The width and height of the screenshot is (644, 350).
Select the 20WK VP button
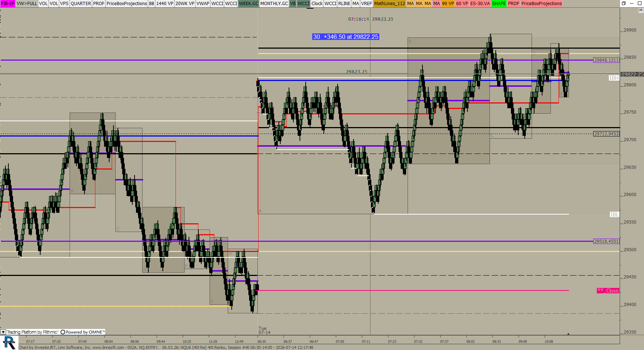coord(185,3)
